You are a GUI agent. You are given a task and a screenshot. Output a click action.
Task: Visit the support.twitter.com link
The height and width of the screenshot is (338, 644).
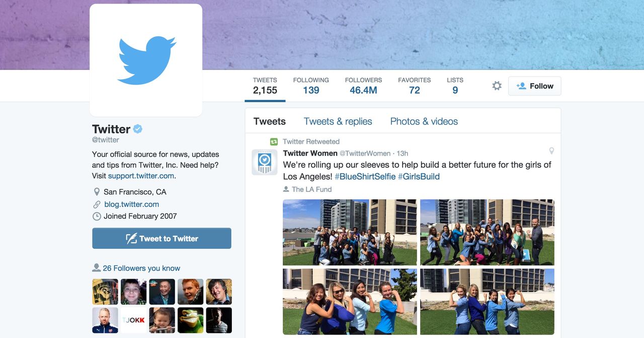coord(141,176)
